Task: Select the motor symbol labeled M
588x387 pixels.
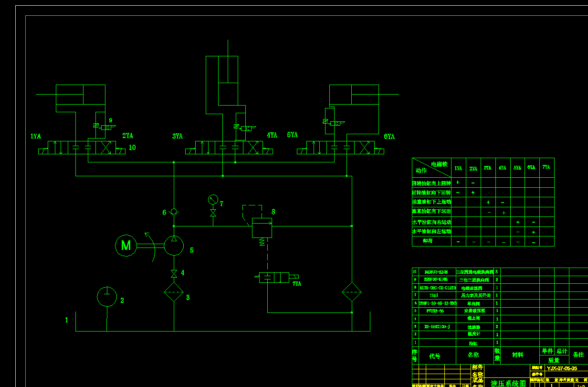Action: [126, 246]
